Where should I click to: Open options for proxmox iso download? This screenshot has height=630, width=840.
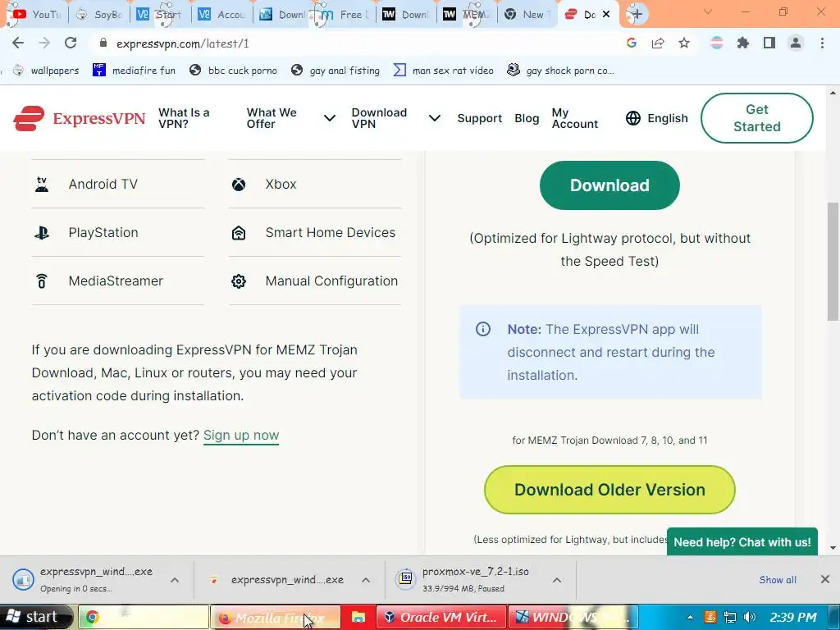pos(557,580)
